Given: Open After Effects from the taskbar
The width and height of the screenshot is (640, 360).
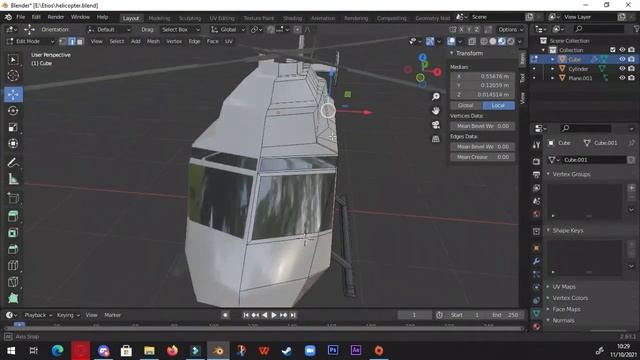Looking at the screenshot, I should pyautogui.click(x=356, y=351).
